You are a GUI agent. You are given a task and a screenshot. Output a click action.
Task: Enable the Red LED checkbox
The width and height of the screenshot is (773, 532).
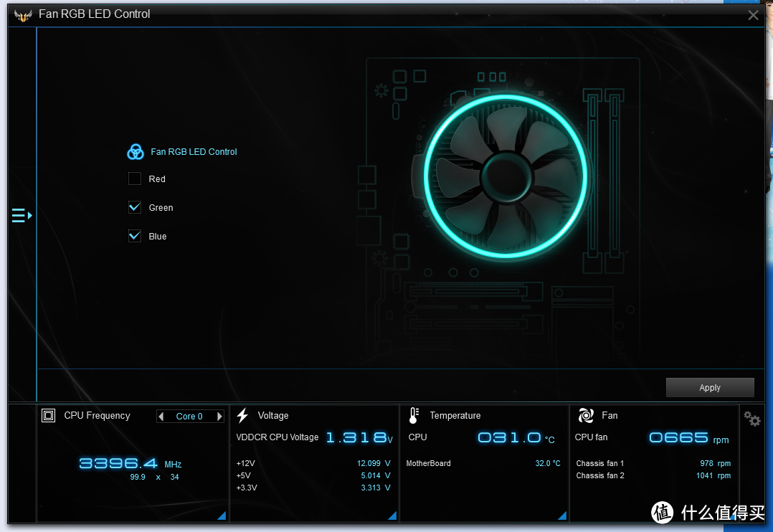[x=135, y=179]
